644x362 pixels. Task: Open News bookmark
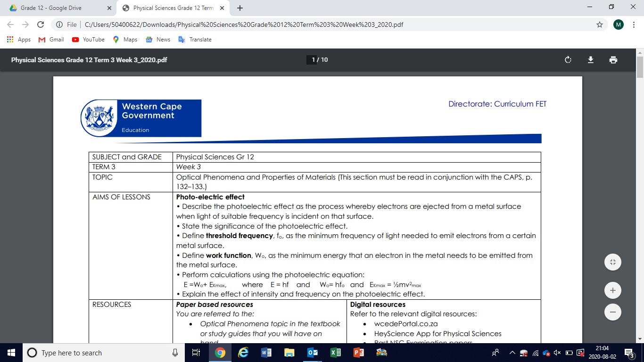click(x=158, y=40)
